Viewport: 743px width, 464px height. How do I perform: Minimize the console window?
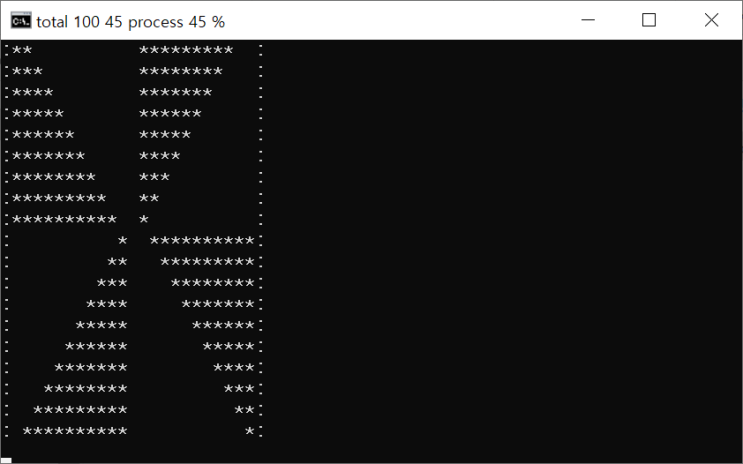588,20
